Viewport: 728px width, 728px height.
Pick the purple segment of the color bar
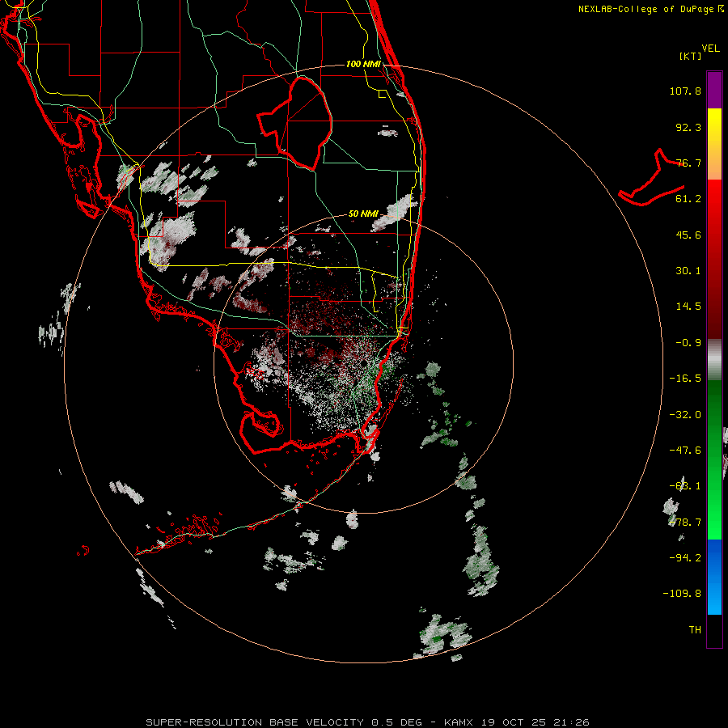point(714,90)
